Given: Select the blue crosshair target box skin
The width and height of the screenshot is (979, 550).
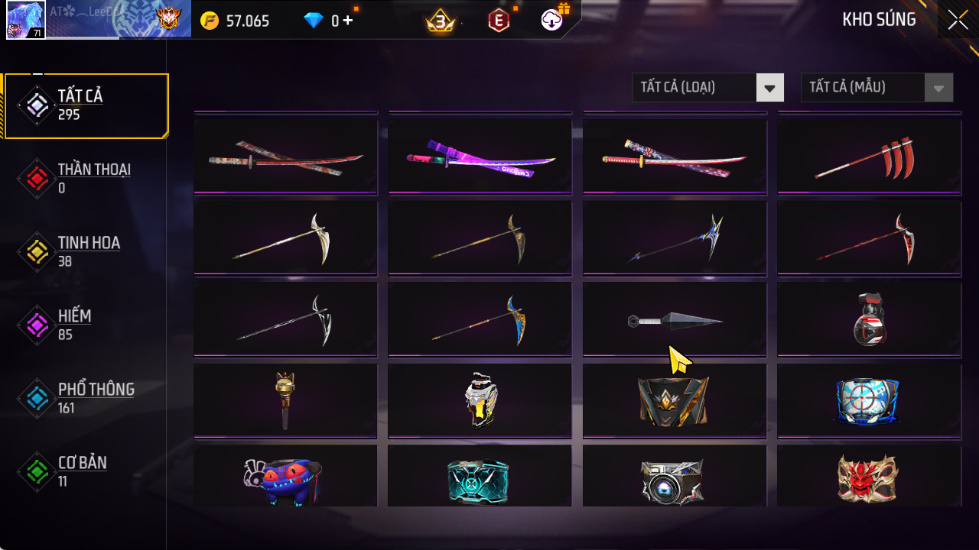Looking at the screenshot, I should tap(869, 401).
